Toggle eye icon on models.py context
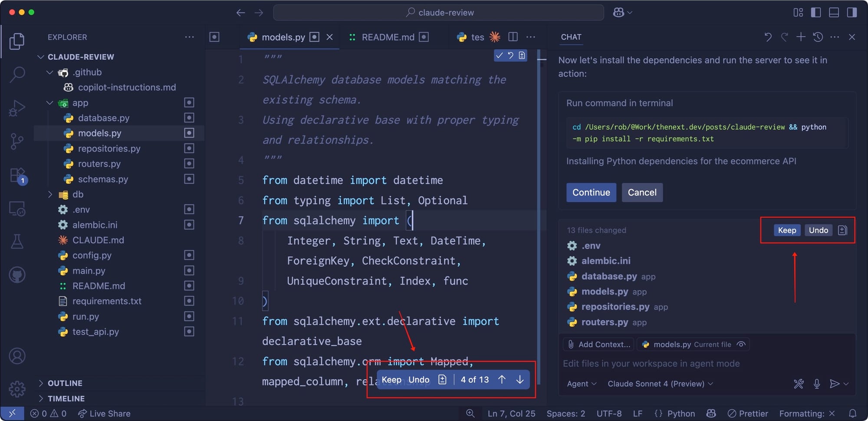This screenshot has height=421, width=868. click(741, 344)
